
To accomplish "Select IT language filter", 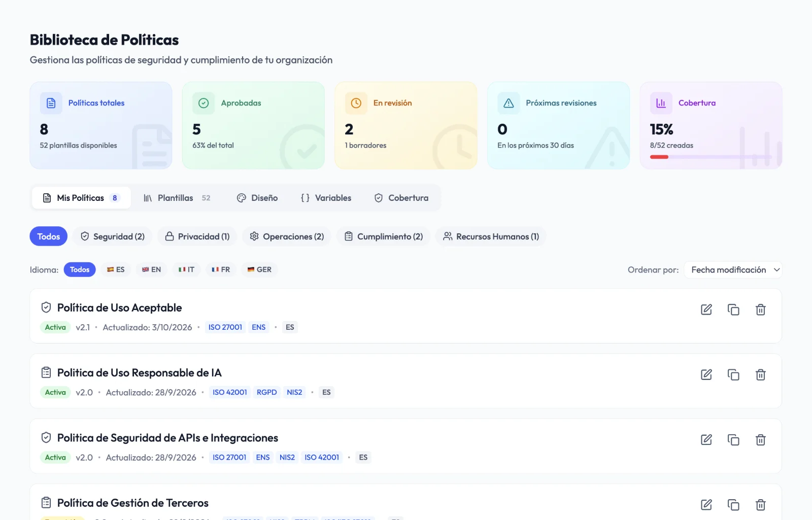I will click(x=186, y=269).
